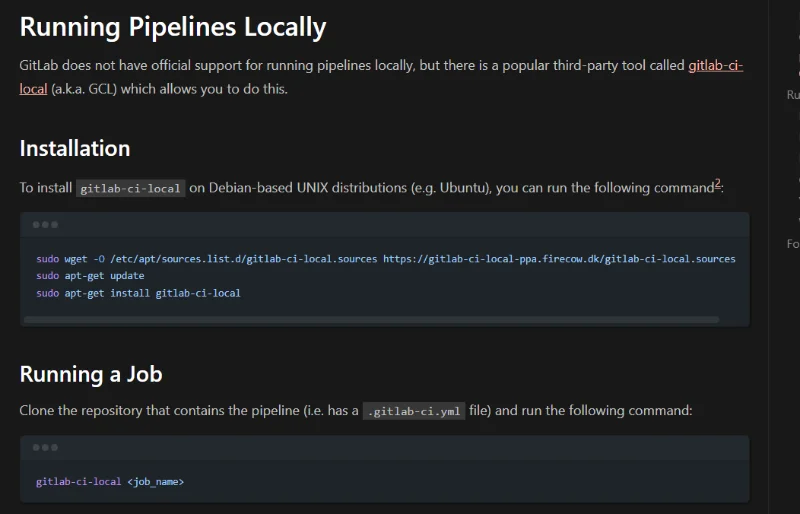
Task: Select the "Running a Job" section heading
Action: [x=91, y=374]
